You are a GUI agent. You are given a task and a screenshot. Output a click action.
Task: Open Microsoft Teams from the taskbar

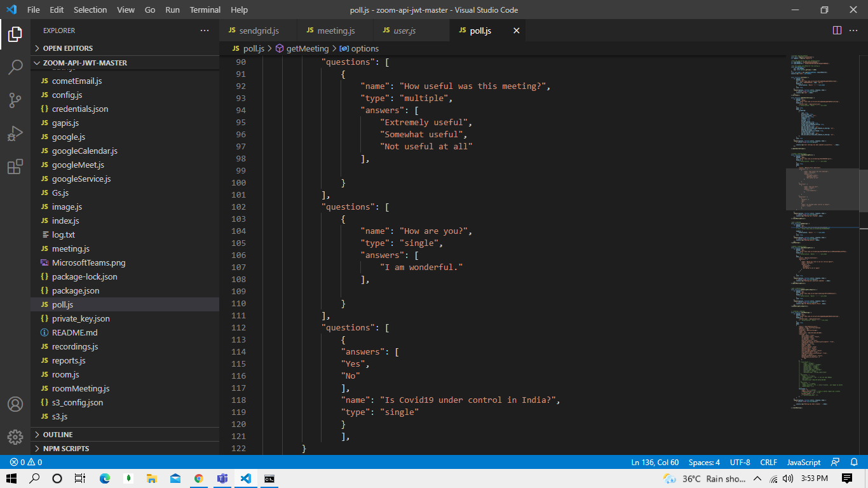pyautogui.click(x=222, y=478)
